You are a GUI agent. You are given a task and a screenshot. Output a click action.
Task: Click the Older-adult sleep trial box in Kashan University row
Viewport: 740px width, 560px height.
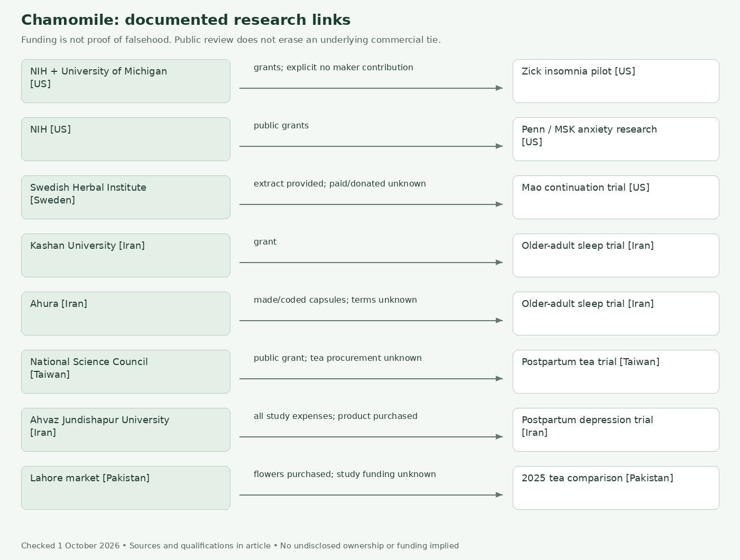click(x=616, y=256)
